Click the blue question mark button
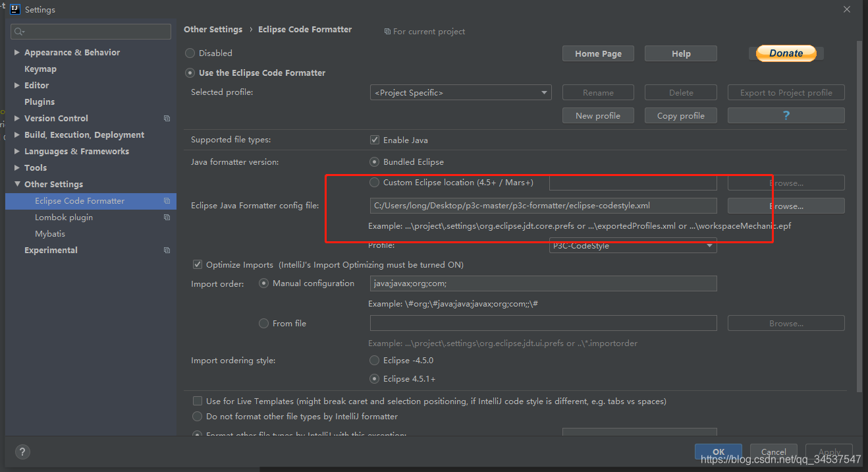Screen dimensions: 868x472 click(x=786, y=115)
